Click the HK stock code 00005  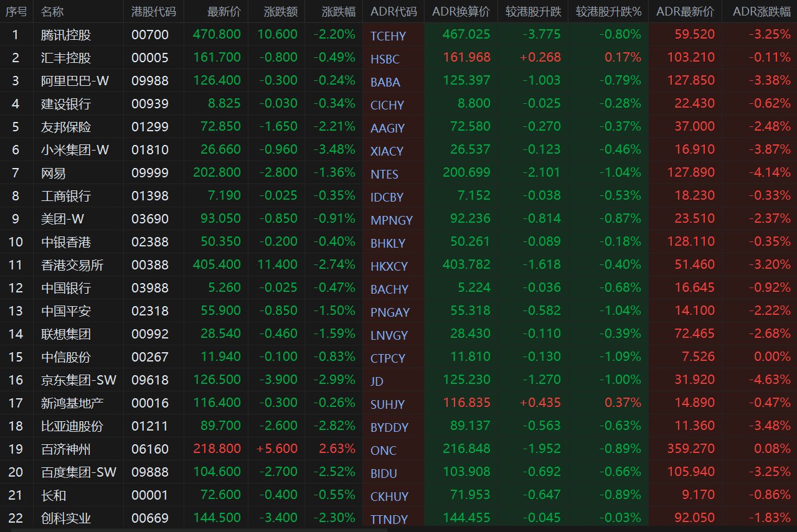[150, 57]
